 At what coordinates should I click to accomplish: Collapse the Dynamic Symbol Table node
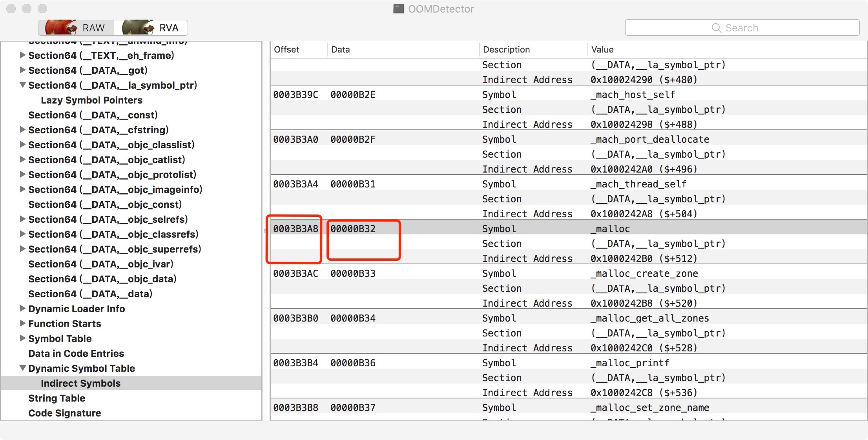23,368
